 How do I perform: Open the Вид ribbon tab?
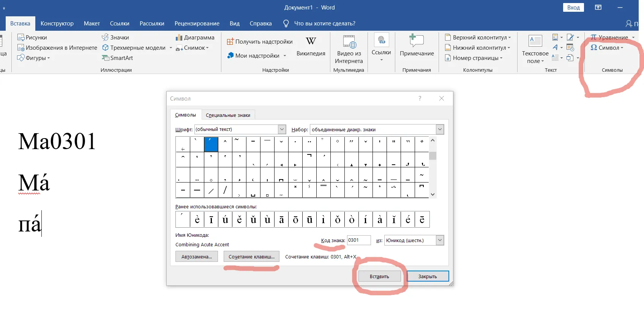[235, 24]
